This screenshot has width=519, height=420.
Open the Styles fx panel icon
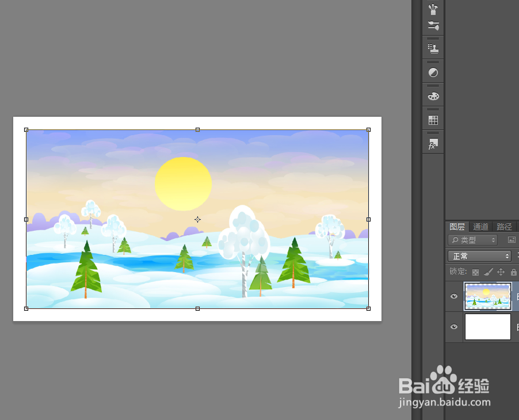pos(433,144)
